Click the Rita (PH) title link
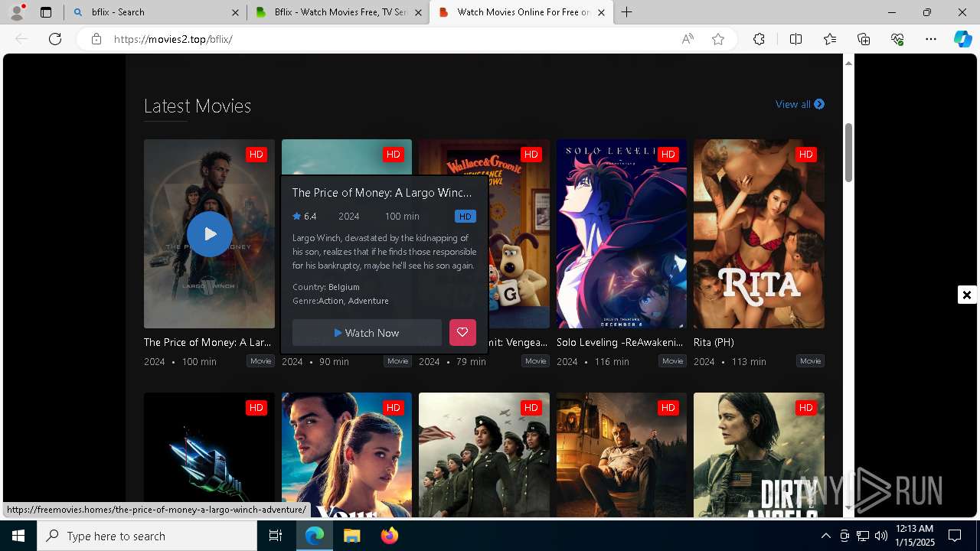 point(714,342)
